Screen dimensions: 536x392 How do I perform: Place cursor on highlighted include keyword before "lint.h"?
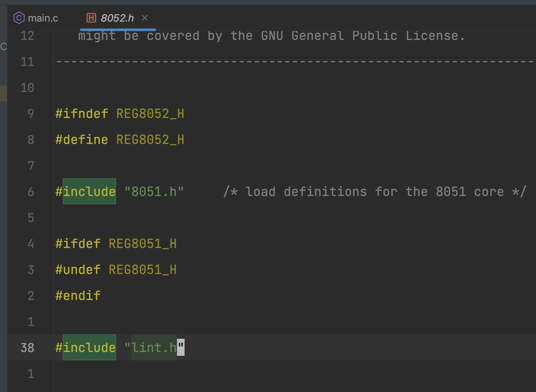[x=89, y=348]
